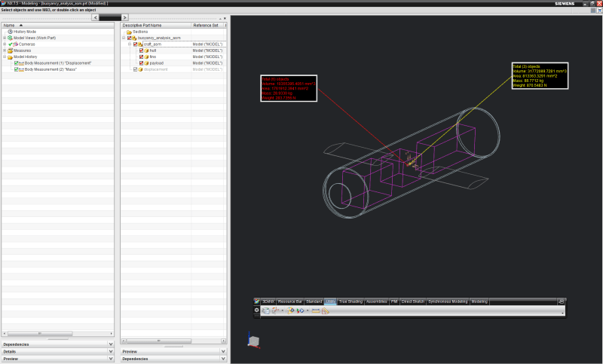This screenshot has width=603, height=364.
Task: Open the toolbar settings gear
Action: tap(256, 310)
